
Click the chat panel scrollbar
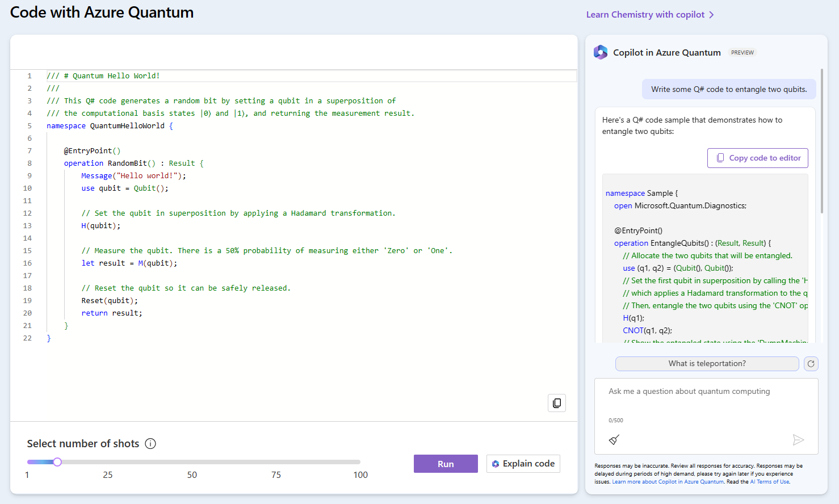[821, 142]
